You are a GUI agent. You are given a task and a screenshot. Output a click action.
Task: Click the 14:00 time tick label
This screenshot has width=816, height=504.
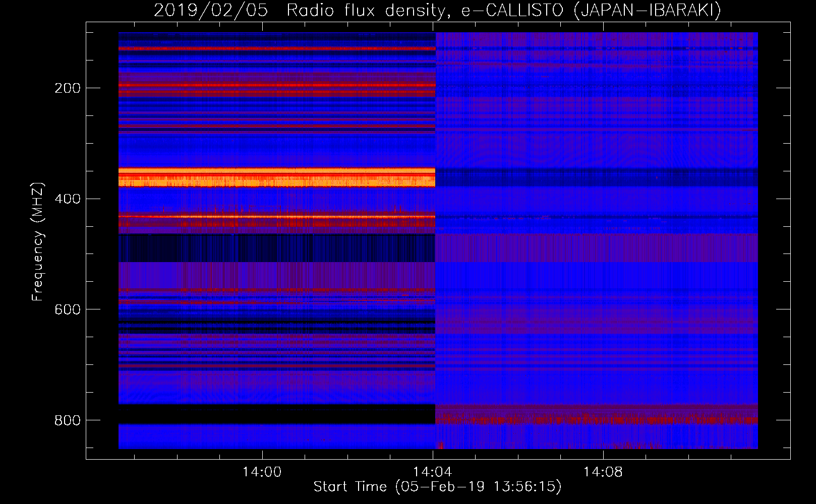point(262,472)
